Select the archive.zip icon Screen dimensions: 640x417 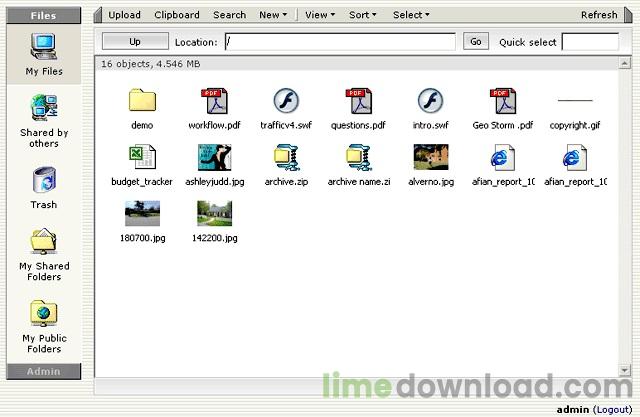click(286, 157)
